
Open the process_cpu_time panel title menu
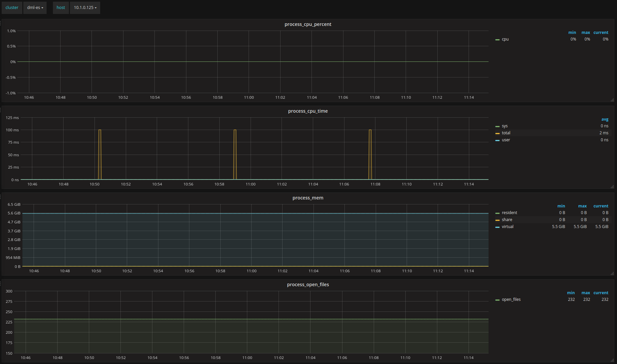(x=308, y=111)
